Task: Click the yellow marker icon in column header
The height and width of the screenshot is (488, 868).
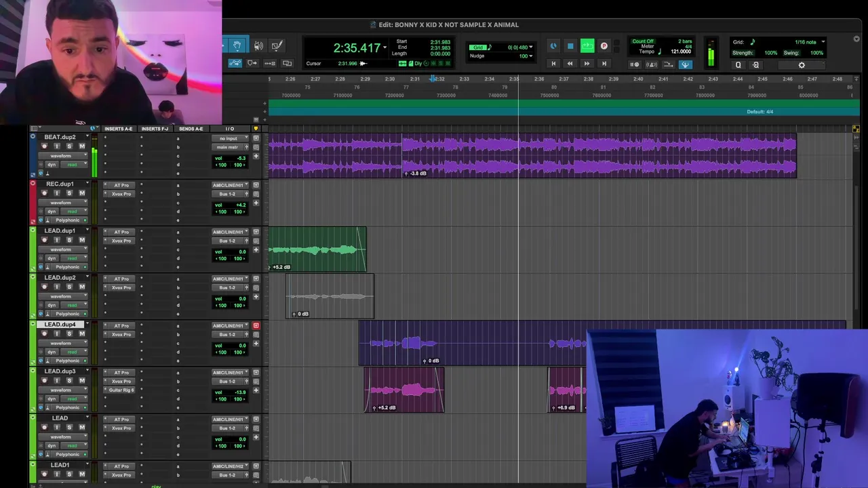Action: coord(256,129)
